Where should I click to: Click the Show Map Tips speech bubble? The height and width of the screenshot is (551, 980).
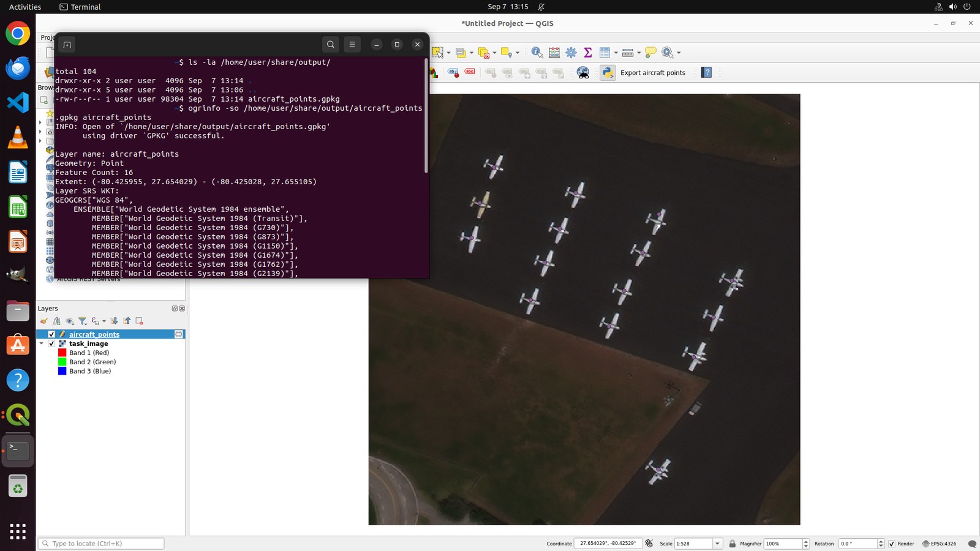[x=650, y=53]
